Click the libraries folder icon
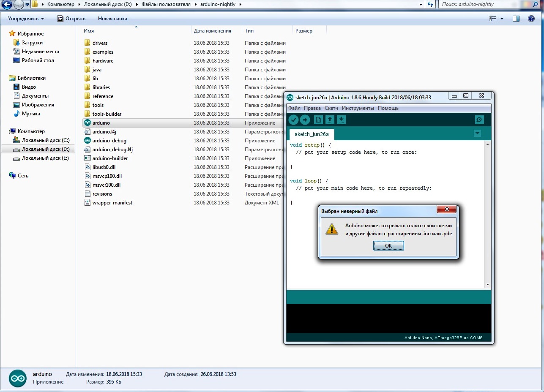The width and height of the screenshot is (544, 392). point(87,87)
